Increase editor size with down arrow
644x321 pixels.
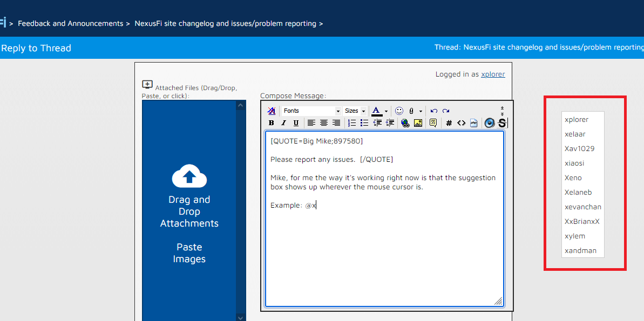coord(502,114)
